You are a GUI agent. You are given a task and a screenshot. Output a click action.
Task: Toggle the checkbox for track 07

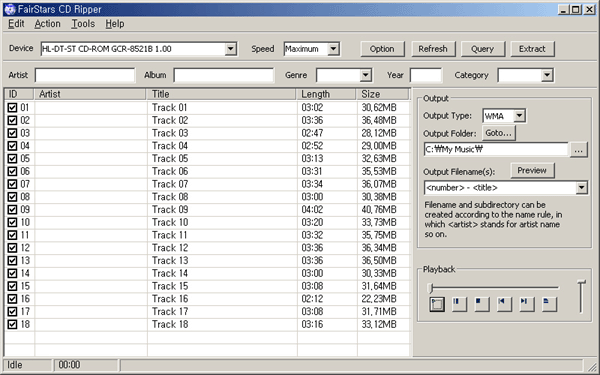[12, 184]
